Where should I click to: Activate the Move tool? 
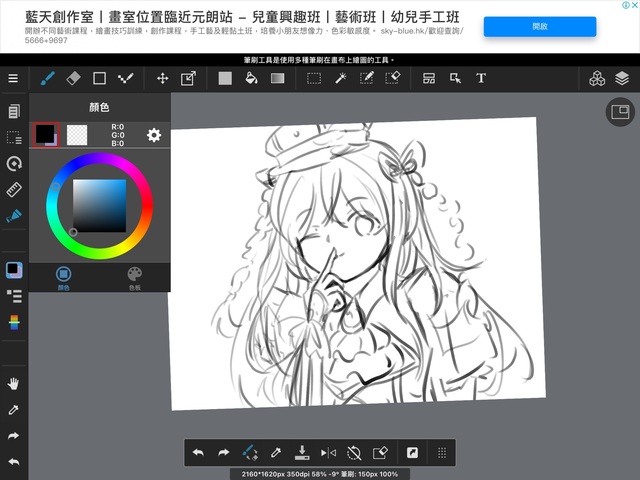pyautogui.click(x=162, y=78)
